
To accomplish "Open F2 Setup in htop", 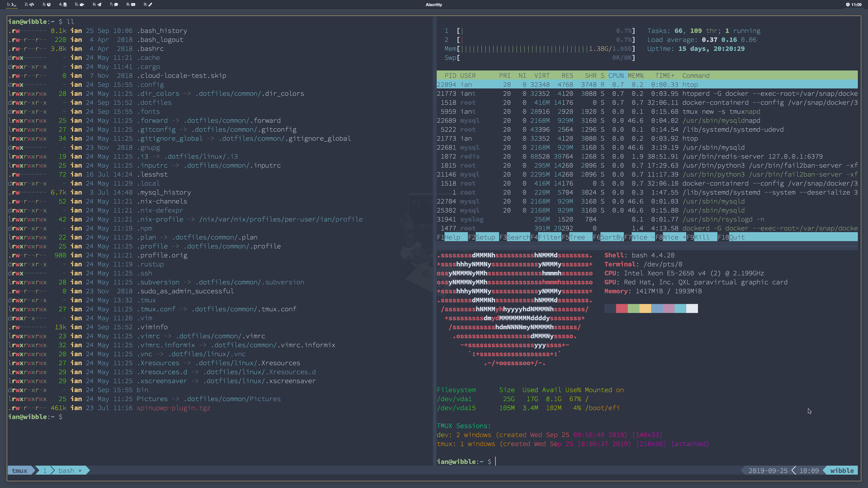I will [x=485, y=237].
